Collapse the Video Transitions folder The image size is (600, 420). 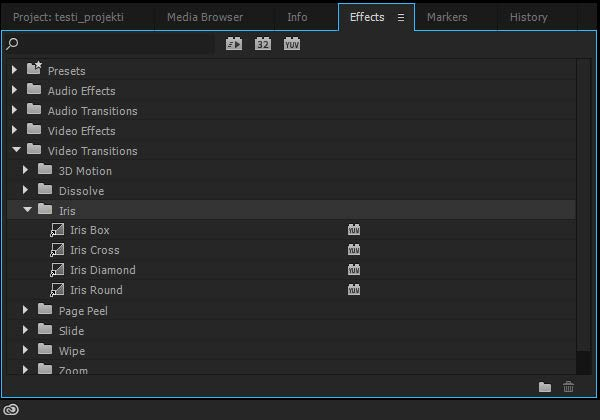16,150
